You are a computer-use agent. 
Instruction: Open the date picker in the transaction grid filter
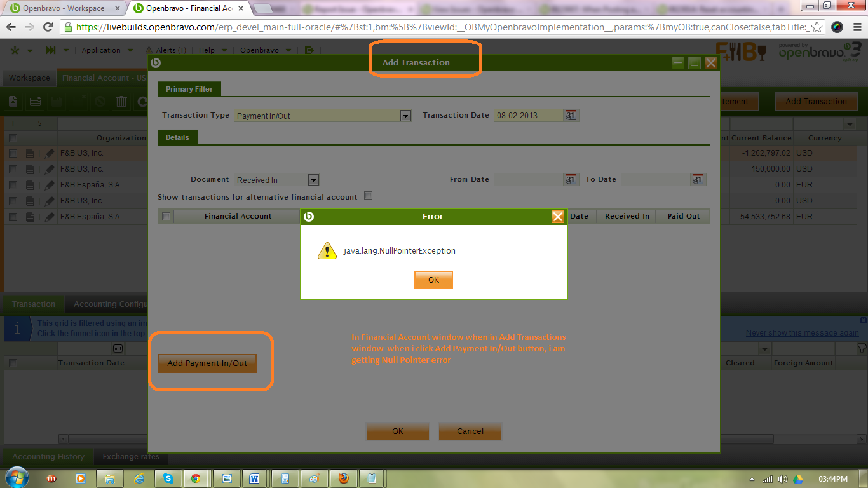[x=118, y=348]
